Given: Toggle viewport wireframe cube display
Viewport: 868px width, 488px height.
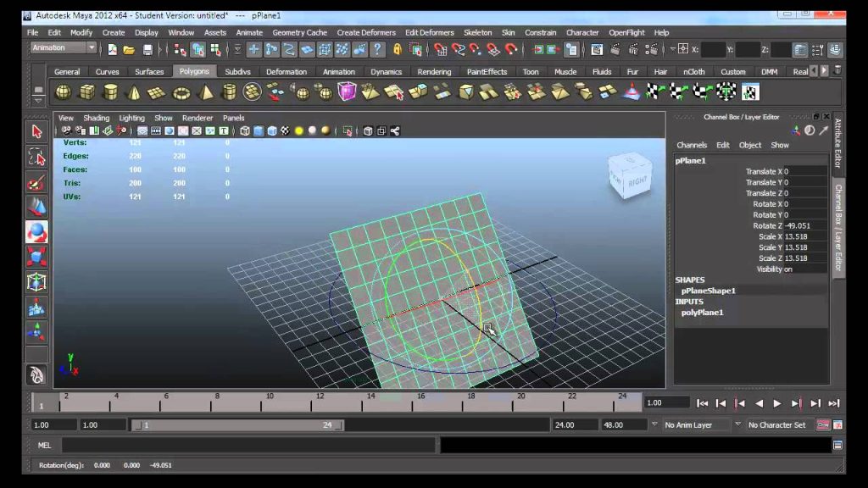Looking at the screenshot, I should point(245,131).
